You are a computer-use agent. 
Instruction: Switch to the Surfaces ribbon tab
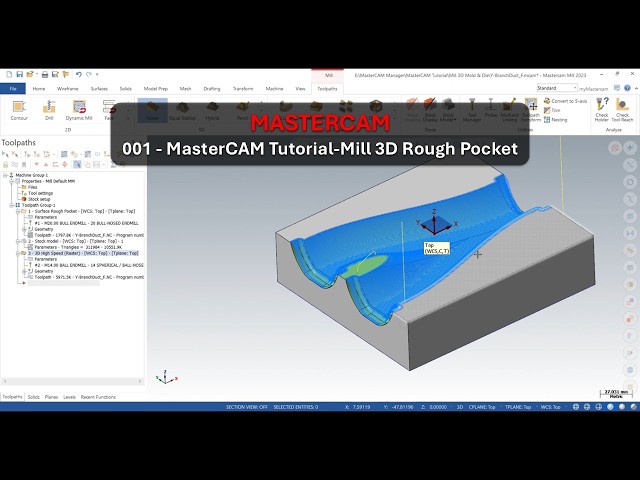[99, 89]
